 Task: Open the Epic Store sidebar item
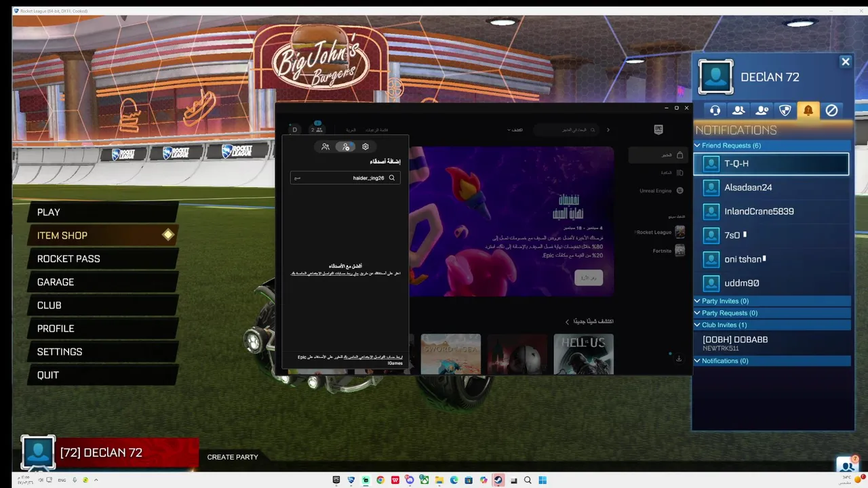(x=659, y=155)
